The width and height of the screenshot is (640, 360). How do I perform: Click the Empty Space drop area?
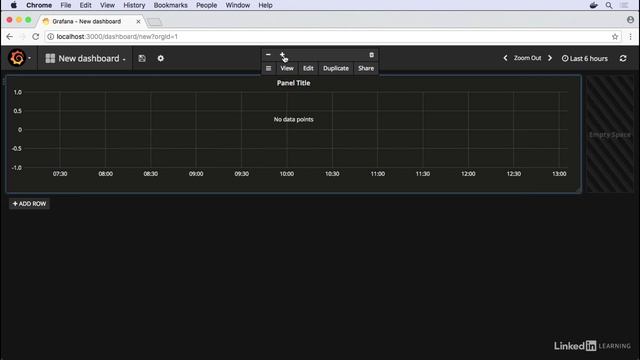(x=609, y=134)
